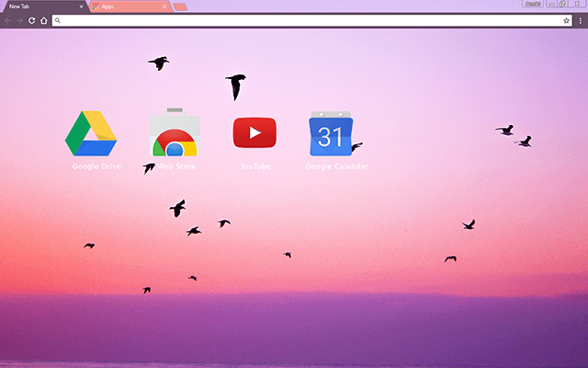Open the Chrome three-dot menu

[x=580, y=19]
